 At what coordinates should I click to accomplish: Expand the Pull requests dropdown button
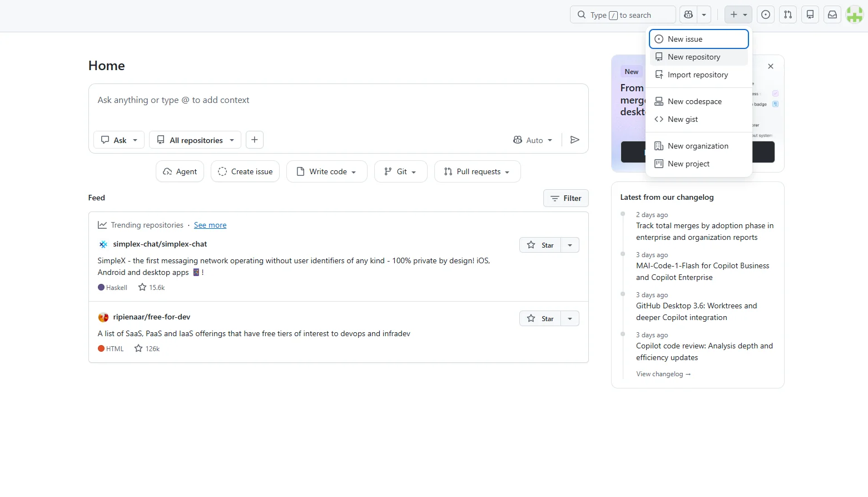(x=478, y=171)
